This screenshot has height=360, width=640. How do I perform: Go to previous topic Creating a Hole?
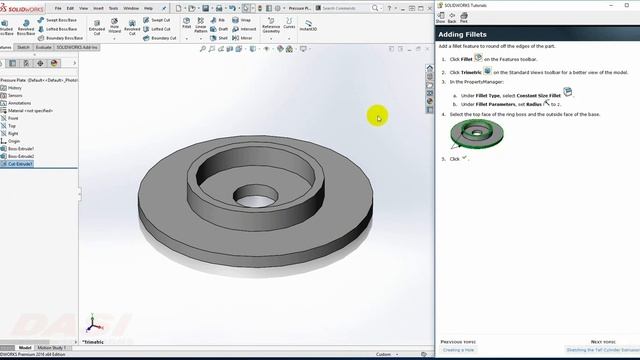459,350
